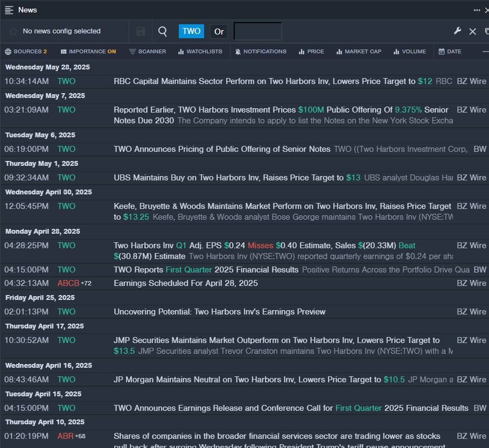
Task: Click the save news config icon
Action: [x=141, y=31]
